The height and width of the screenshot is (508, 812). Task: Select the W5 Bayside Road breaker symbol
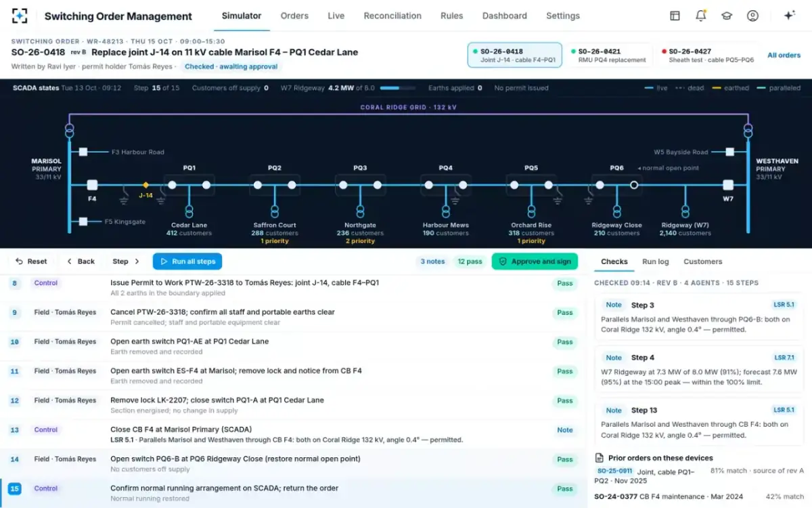(x=729, y=152)
